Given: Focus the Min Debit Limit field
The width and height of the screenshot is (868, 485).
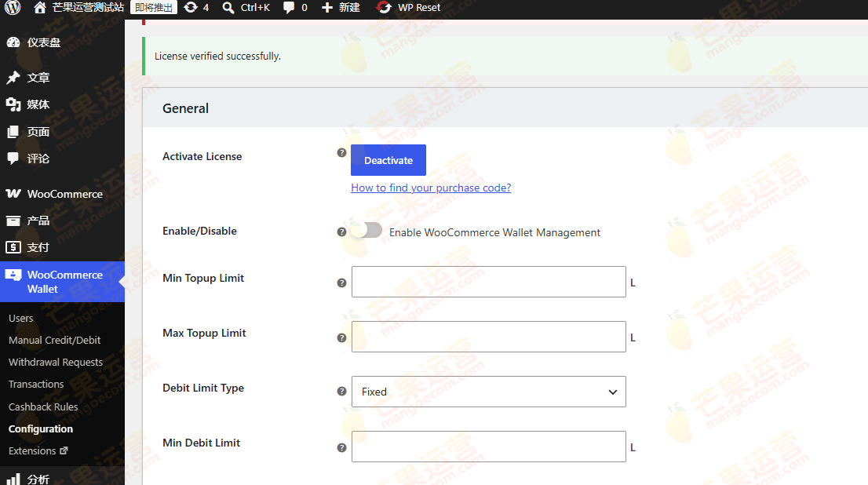Looking at the screenshot, I should (489, 447).
